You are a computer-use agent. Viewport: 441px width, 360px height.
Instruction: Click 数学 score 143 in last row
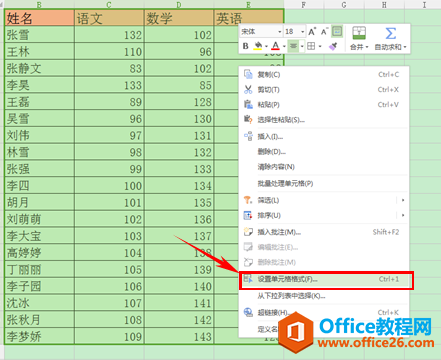(x=179, y=336)
